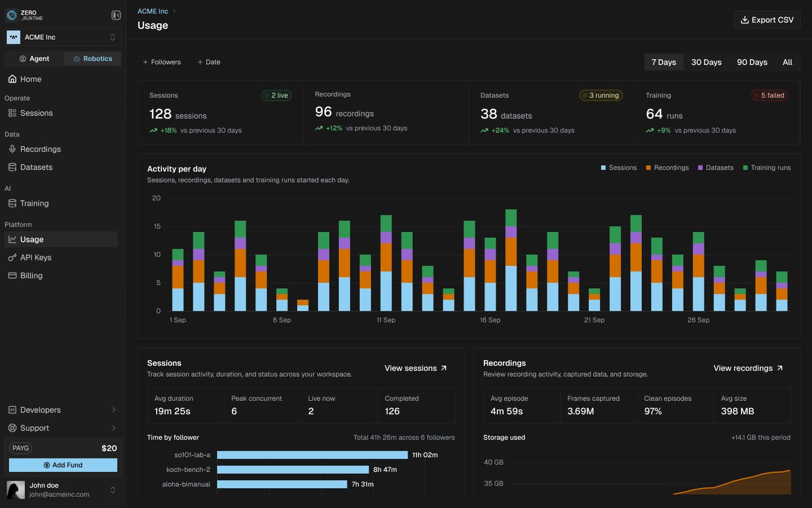
Task: Toggle Sessions legend color swatch
Action: click(603, 168)
